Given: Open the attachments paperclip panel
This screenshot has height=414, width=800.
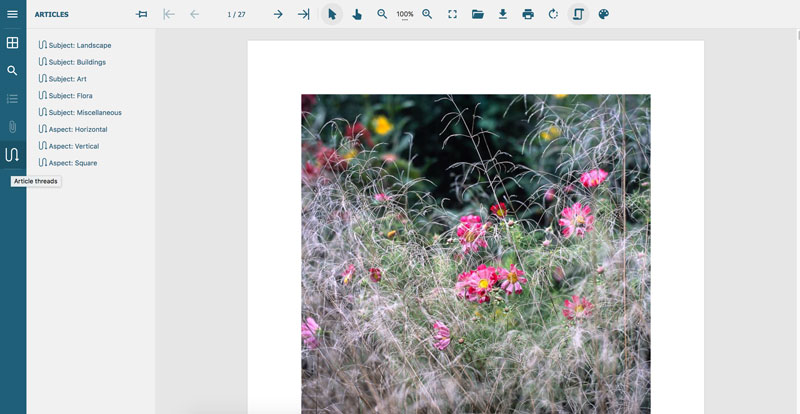Looking at the screenshot, I should [12, 127].
